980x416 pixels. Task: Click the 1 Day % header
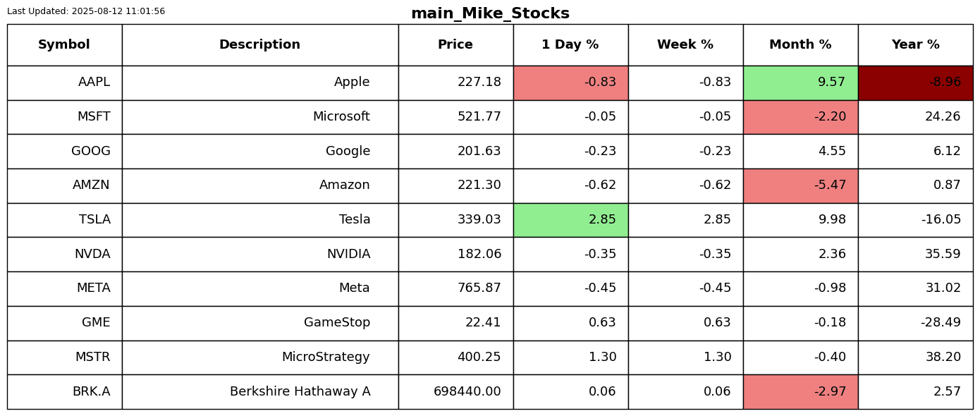[570, 45]
